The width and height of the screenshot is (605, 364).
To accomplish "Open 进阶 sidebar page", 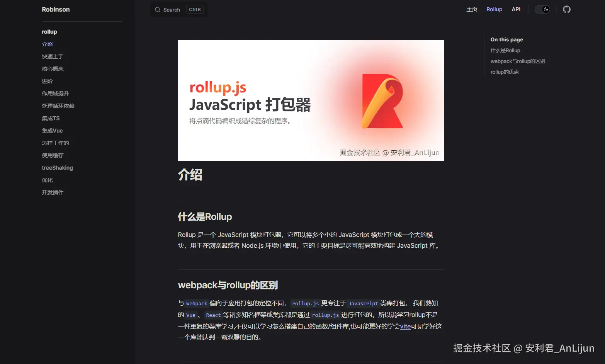I will coord(47,81).
